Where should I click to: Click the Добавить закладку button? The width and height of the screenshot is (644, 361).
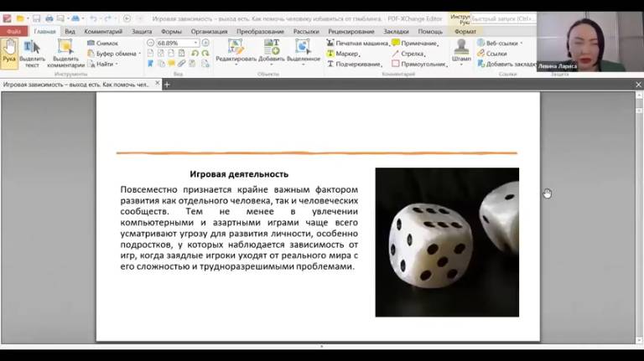click(x=506, y=64)
